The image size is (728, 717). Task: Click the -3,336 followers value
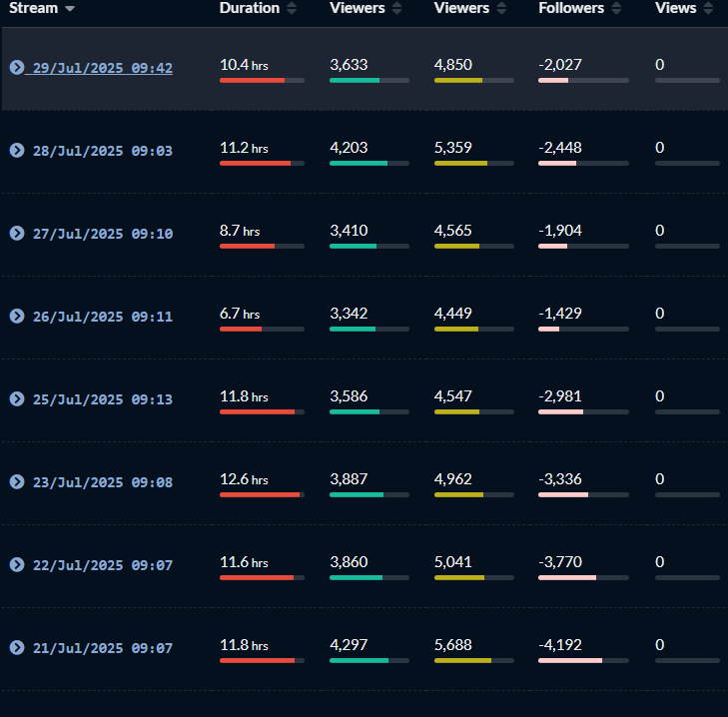tap(560, 479)
